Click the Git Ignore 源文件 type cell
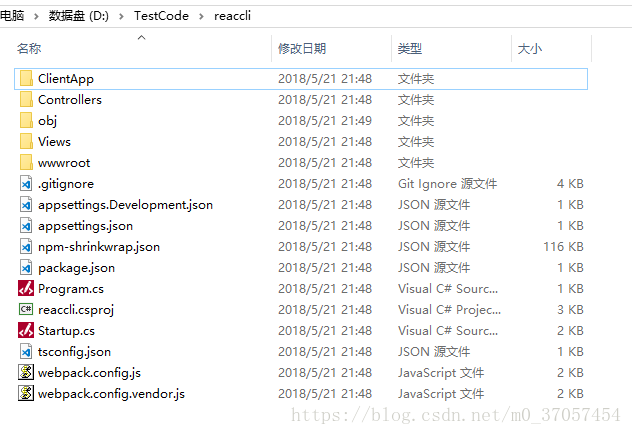The height and width of the screenshot is (435, 632). (x=447, y=183)
